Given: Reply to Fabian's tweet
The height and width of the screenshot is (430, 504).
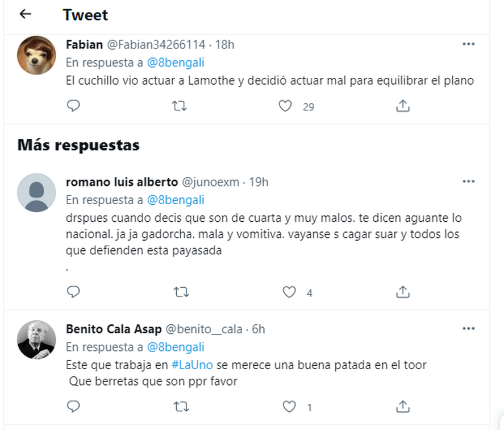Looking at the screenshot, I should coord(73,106).
